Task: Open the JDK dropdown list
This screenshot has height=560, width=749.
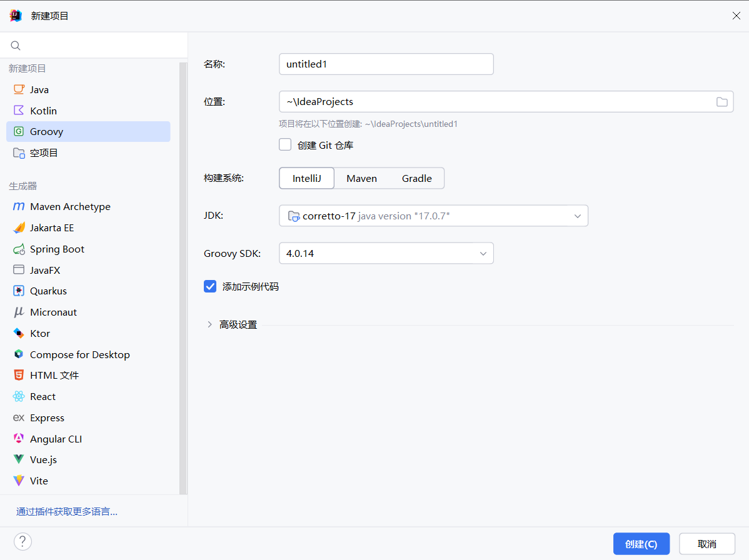Action: coord(577,216)
